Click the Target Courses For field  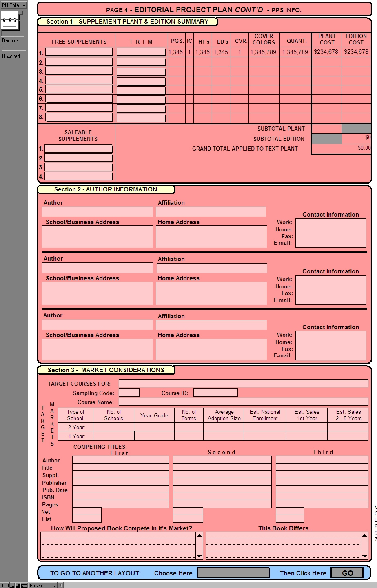click(x=244, y=384)
